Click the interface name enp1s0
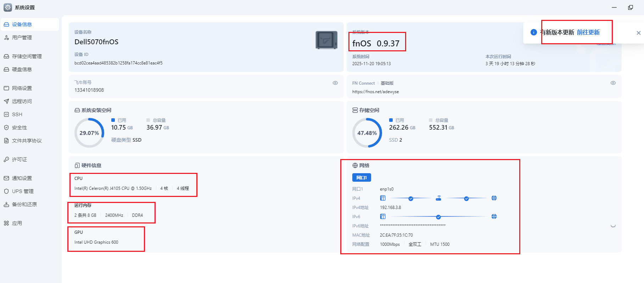Screen dimensions: 644x283 (x=387, y=189)
